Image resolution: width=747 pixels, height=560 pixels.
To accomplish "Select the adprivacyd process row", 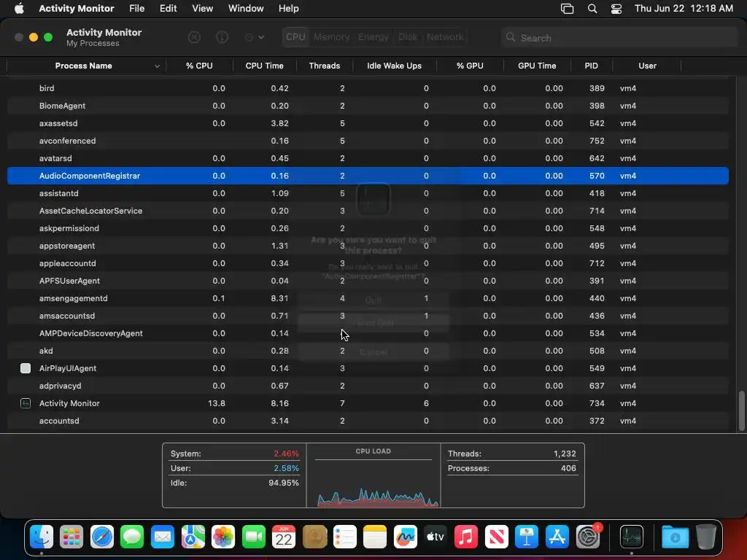I will point(368,386).
